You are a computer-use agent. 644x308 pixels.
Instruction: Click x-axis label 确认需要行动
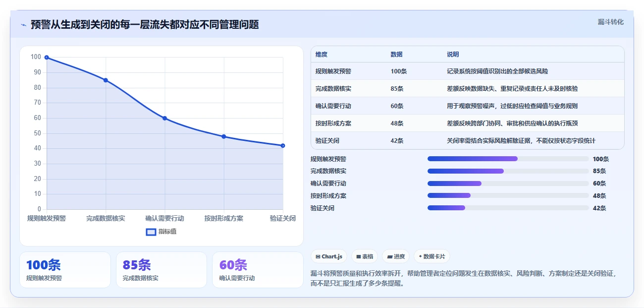[164, 218]
